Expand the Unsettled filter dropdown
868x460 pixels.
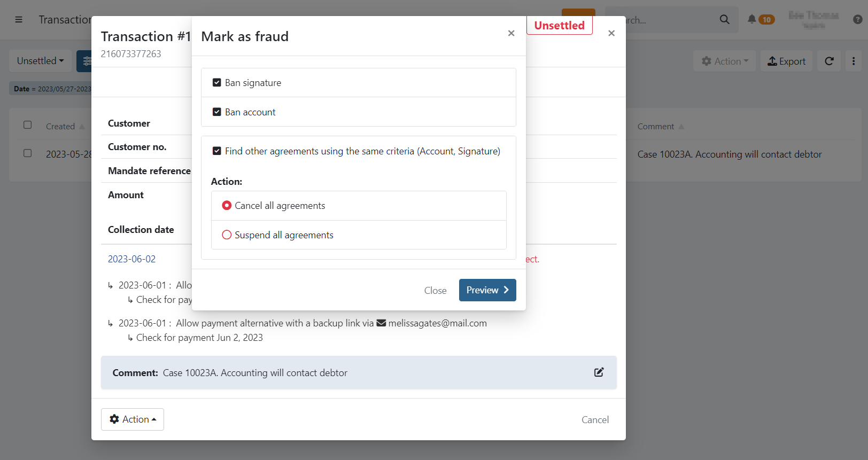[41, 61]
